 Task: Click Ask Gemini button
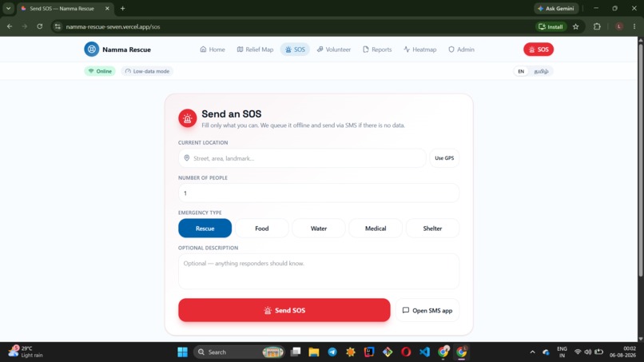556,8
